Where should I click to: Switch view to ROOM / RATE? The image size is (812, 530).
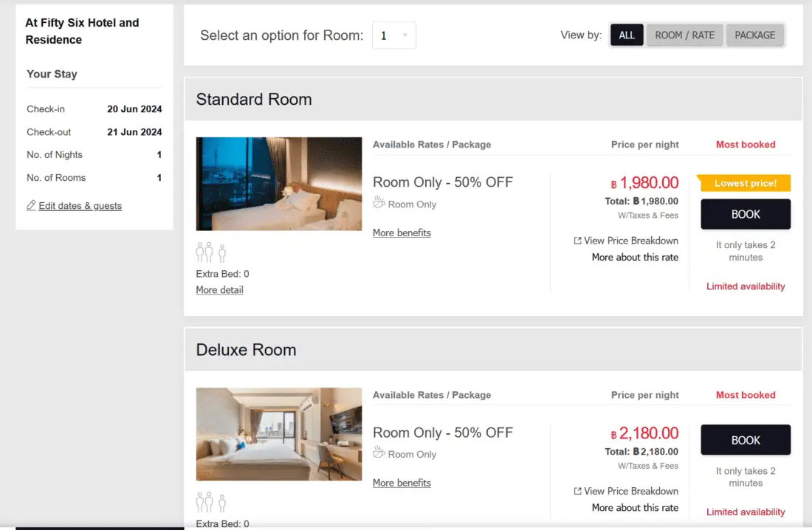click(684, 35)
